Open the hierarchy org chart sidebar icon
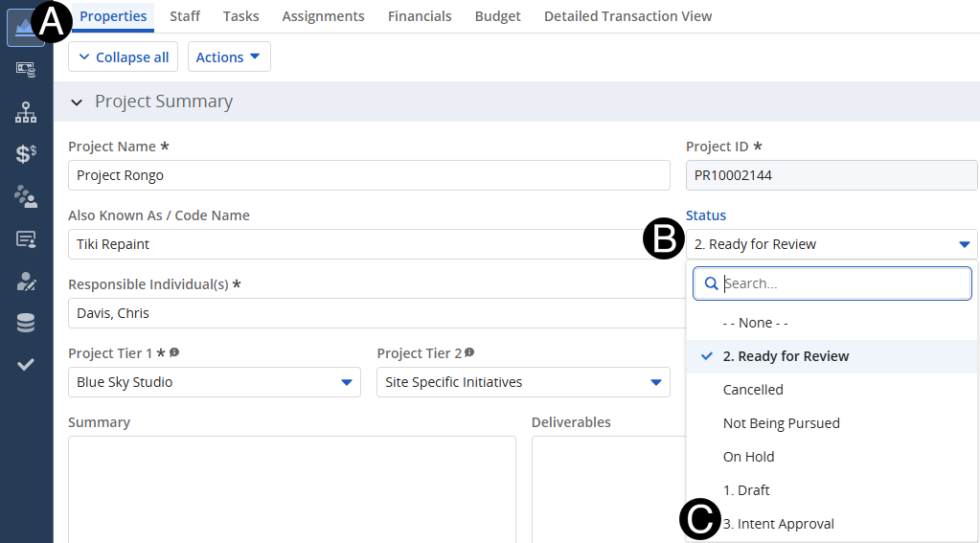Screen dimensions: 980x543 tap(26, 112)
